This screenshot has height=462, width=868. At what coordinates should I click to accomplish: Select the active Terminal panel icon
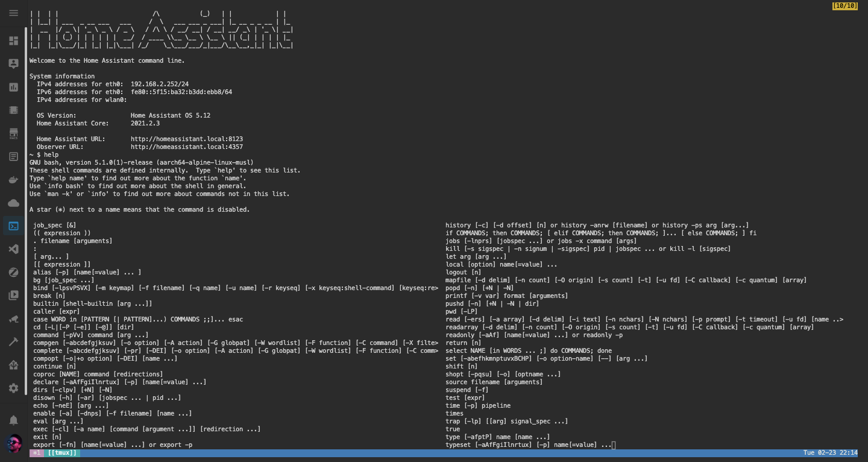13,226
